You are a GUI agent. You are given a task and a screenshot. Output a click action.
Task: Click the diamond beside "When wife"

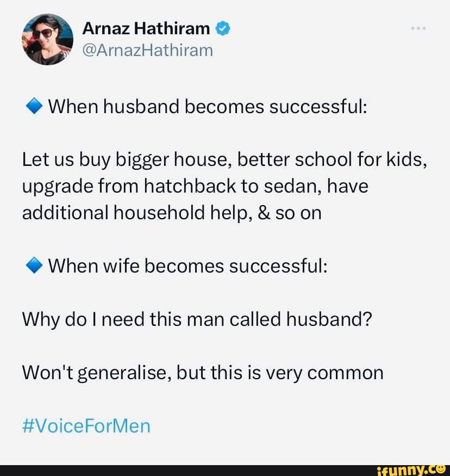(x=33, y=267)
